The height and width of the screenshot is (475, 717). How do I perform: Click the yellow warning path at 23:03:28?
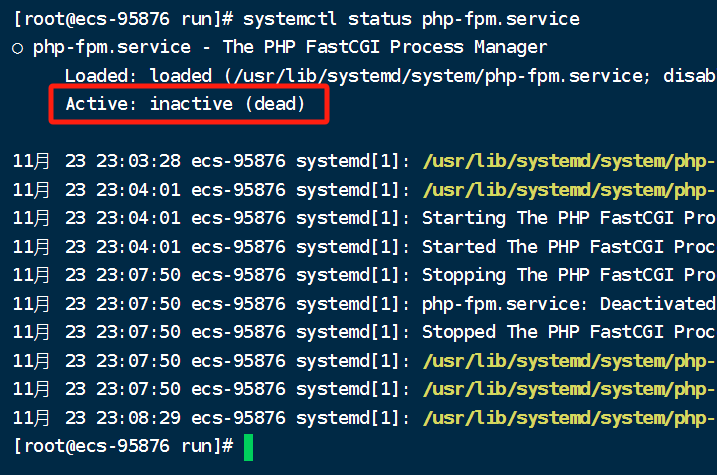(569, 161)
